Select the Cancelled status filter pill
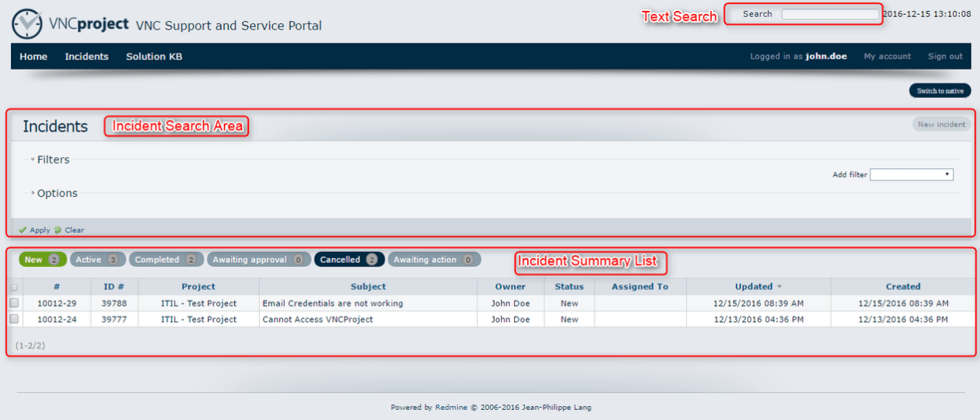Viewport: 980px width, 420px height. [348, 260]
